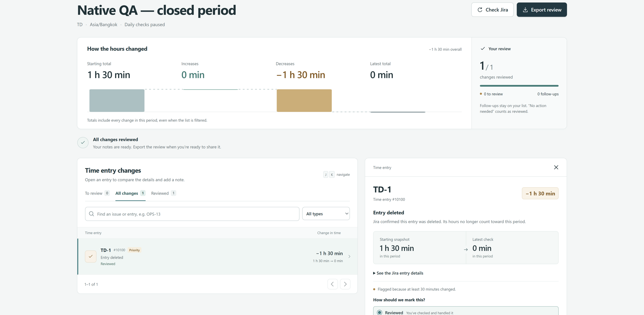The height and width of the screenshot is (315, 644).
Task: Open the Reviewed tab
Action: click(x=163, y=193)
